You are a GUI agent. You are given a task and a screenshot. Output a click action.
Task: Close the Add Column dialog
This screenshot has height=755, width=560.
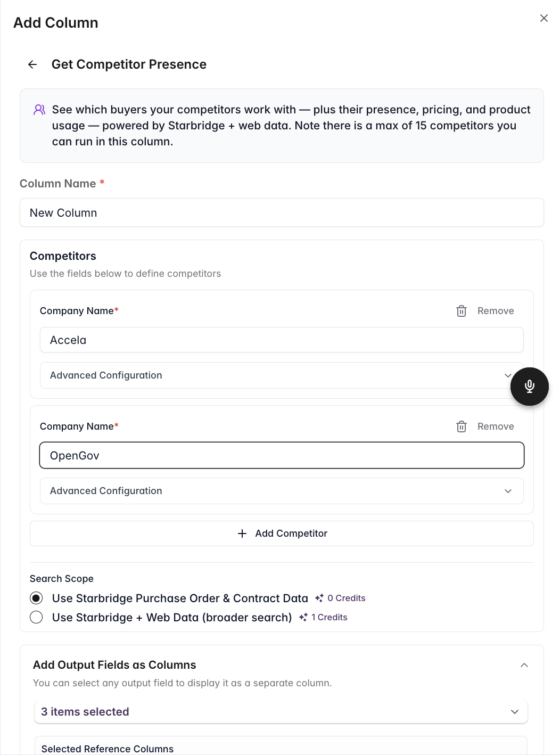[543, 18]
